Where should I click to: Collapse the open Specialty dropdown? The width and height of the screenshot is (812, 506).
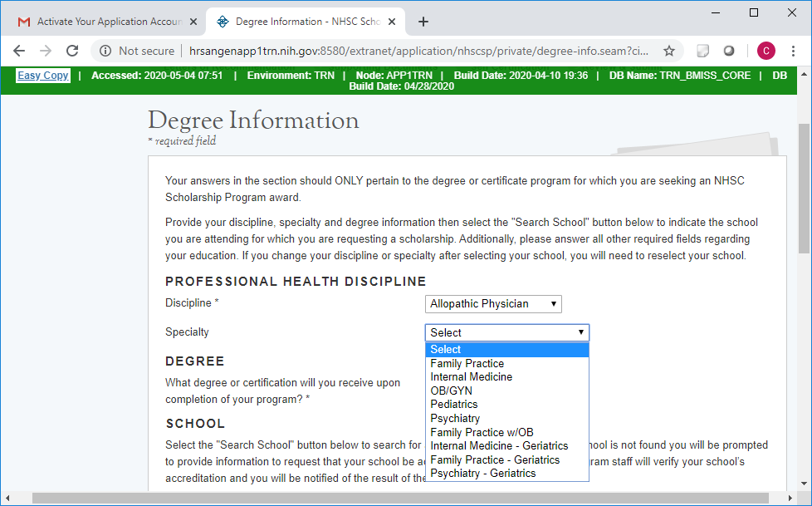pos(506,332)
